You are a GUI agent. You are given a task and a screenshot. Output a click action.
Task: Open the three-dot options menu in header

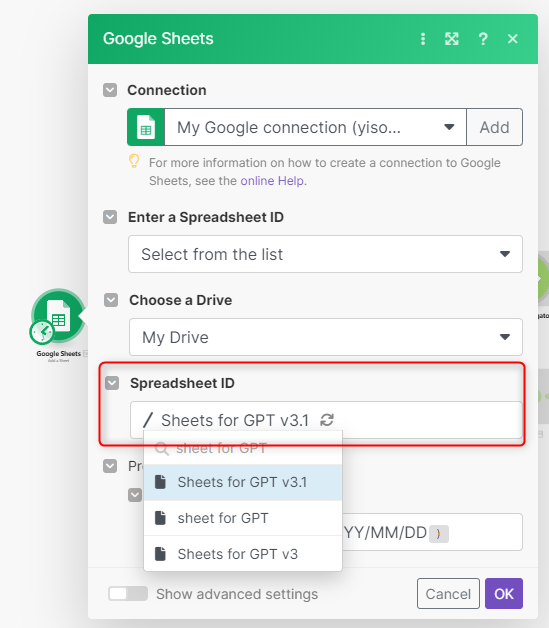coord(423,39)
